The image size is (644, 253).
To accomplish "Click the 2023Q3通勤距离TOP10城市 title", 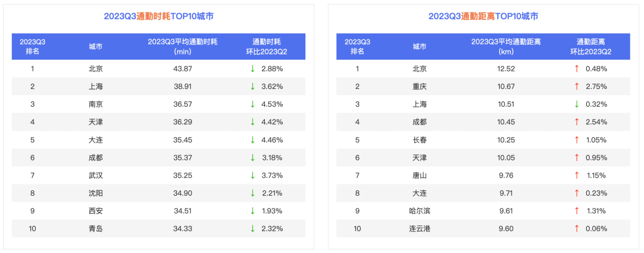I will [x=483, y=16].
